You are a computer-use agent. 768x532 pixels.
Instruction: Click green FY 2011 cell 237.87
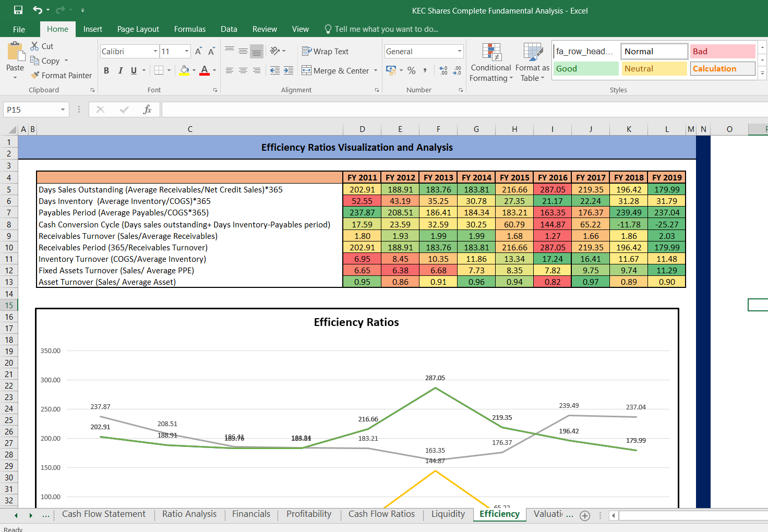click(x=362, y=213)
